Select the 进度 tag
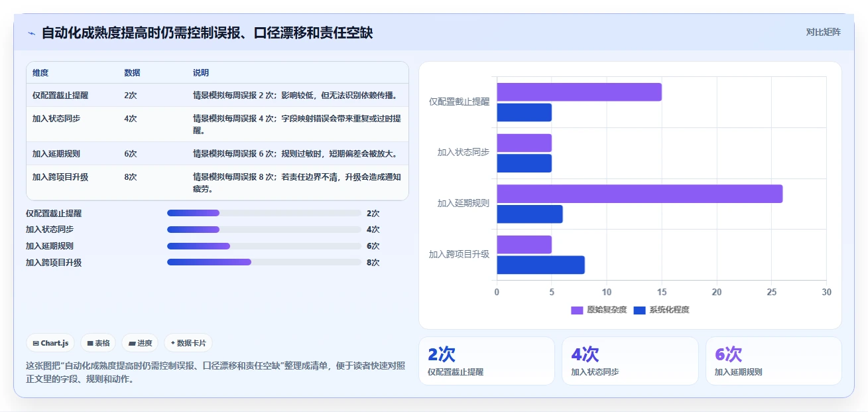868x412 pixels. [x=140, y=343]
